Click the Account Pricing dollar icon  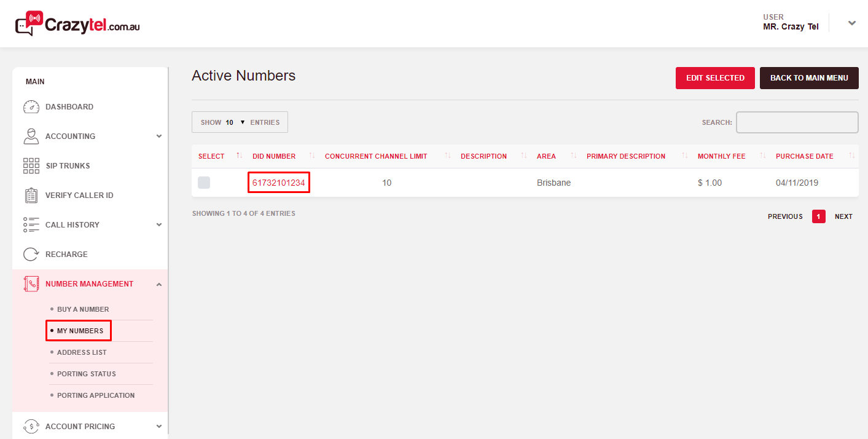tap(31, 426)
